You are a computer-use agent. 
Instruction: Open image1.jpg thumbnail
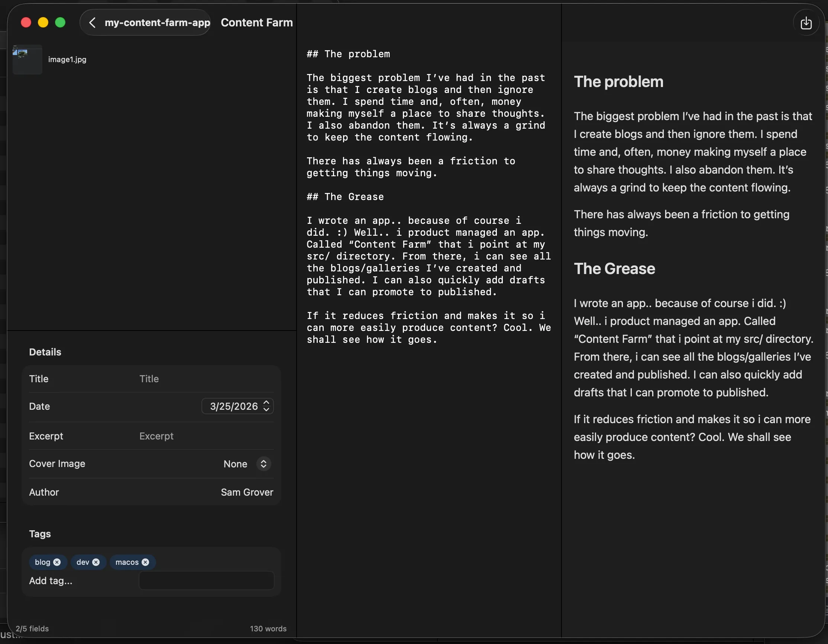(x=27, y=59)
